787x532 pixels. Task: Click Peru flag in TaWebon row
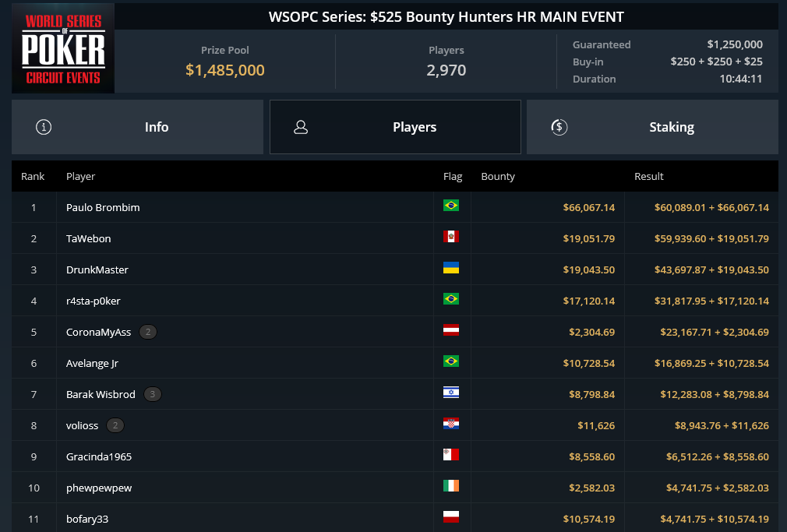click(x=450, y=236)
